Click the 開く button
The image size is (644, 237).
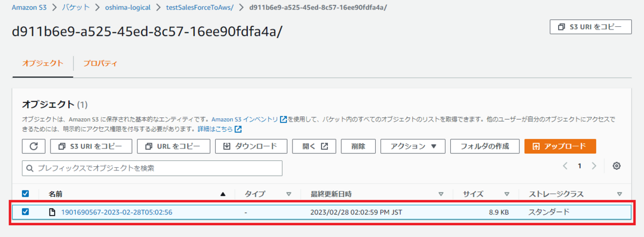coord(314,146)
